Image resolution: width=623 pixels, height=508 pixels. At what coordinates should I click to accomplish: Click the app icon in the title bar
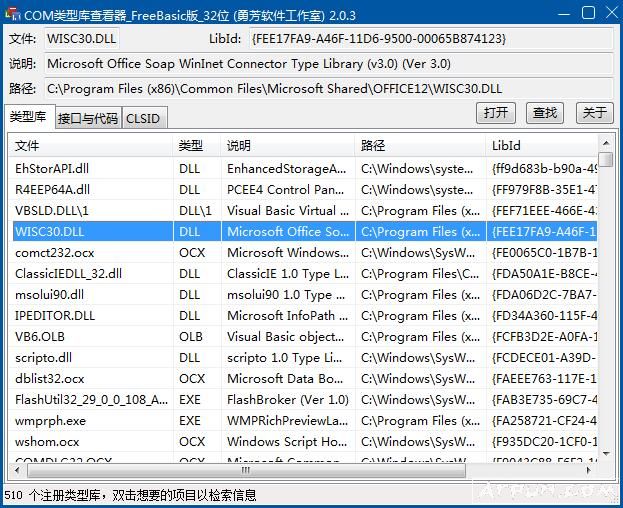tap(13, 14)
